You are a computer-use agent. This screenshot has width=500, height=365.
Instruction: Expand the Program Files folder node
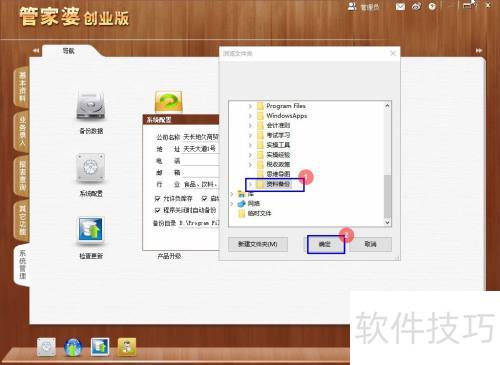click(x=250, y=106)
